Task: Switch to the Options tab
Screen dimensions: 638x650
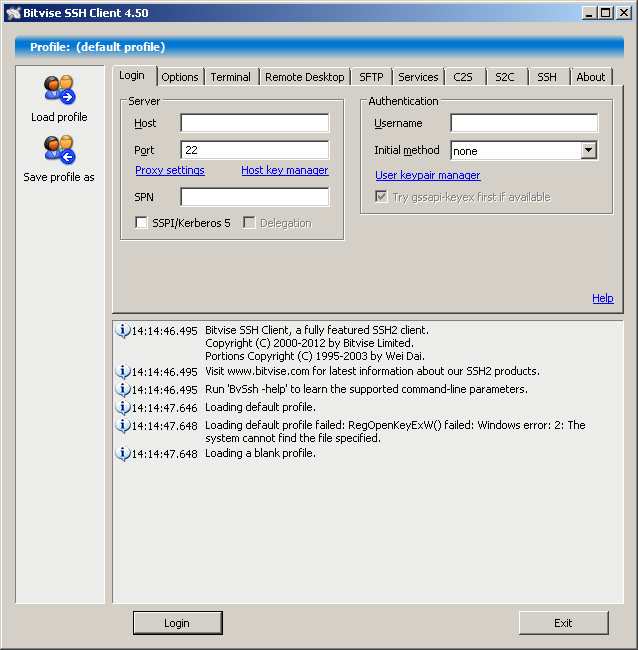Action: (x=180, y=77)
